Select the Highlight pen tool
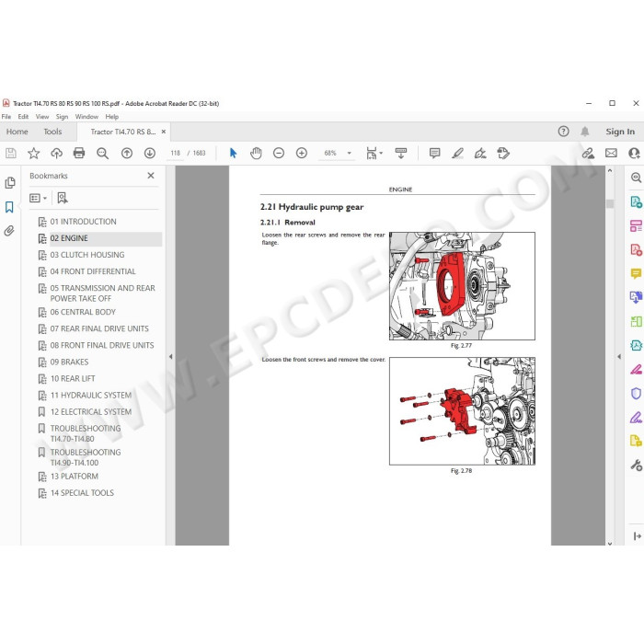 coord(457,154)
